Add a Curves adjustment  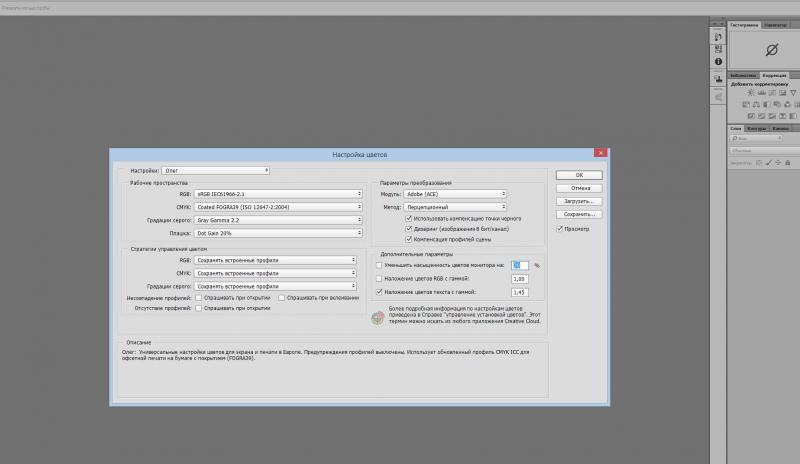(x=772, y=93)
